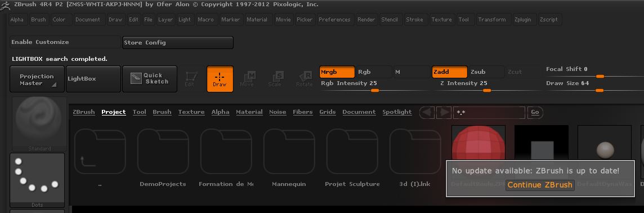Click the Store Config button
This screenshot has height=213, width=644.
177,42
